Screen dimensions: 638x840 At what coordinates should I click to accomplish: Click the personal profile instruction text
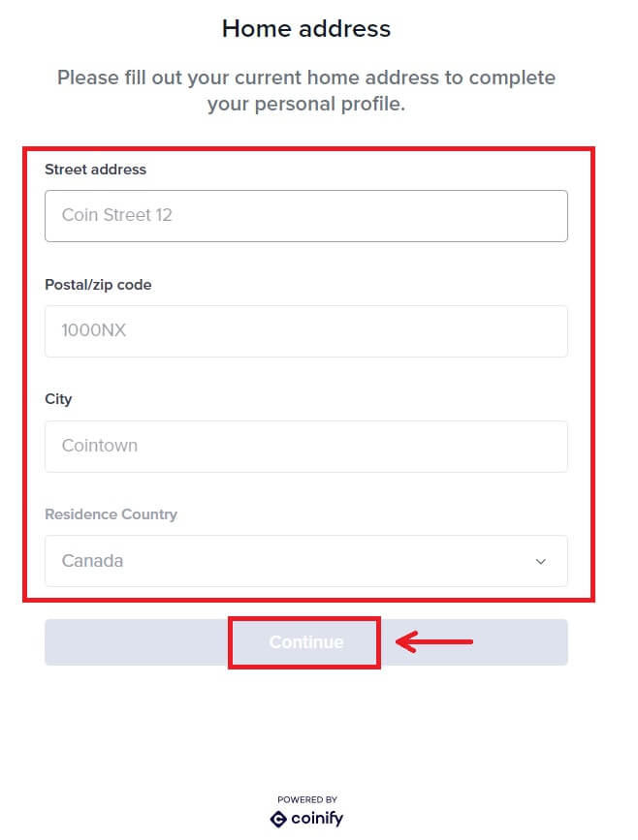click(x=306, y=90)
